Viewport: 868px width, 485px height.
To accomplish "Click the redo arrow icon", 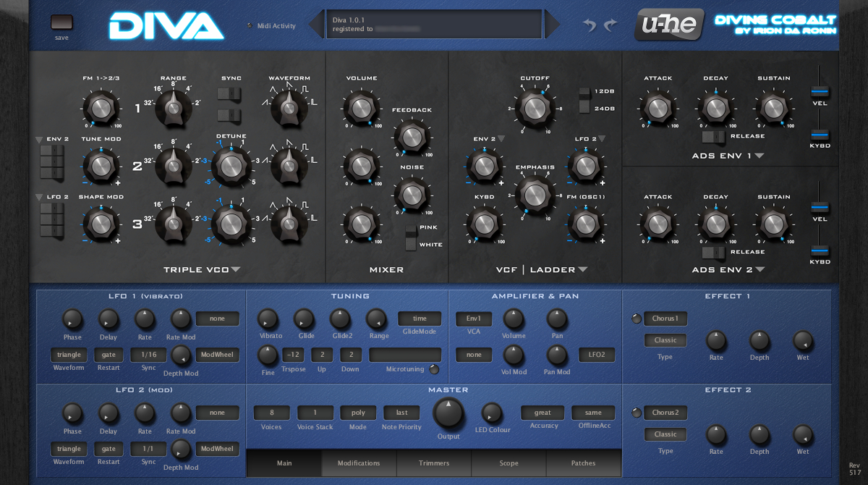I will click(x=610, y=25).
